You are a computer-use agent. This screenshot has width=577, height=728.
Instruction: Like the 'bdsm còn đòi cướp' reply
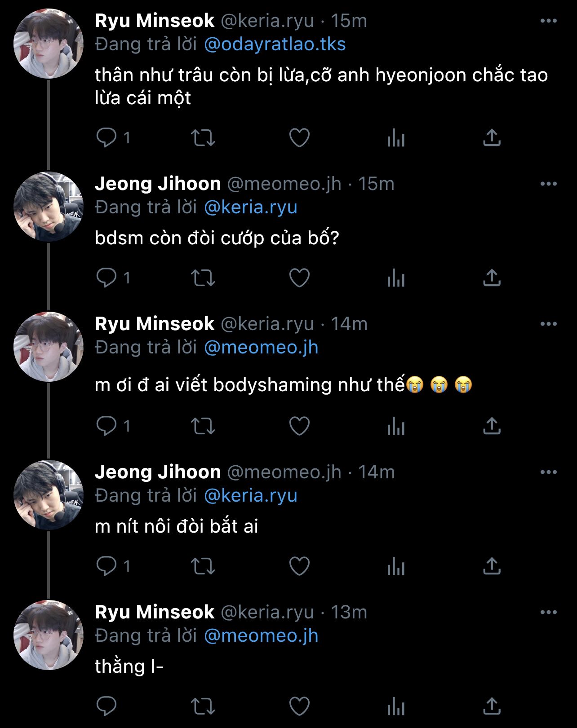click(299, 278)
